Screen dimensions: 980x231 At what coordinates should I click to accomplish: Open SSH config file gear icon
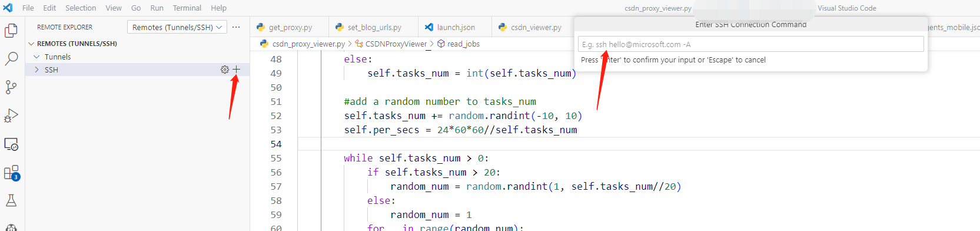coord(224,70)
